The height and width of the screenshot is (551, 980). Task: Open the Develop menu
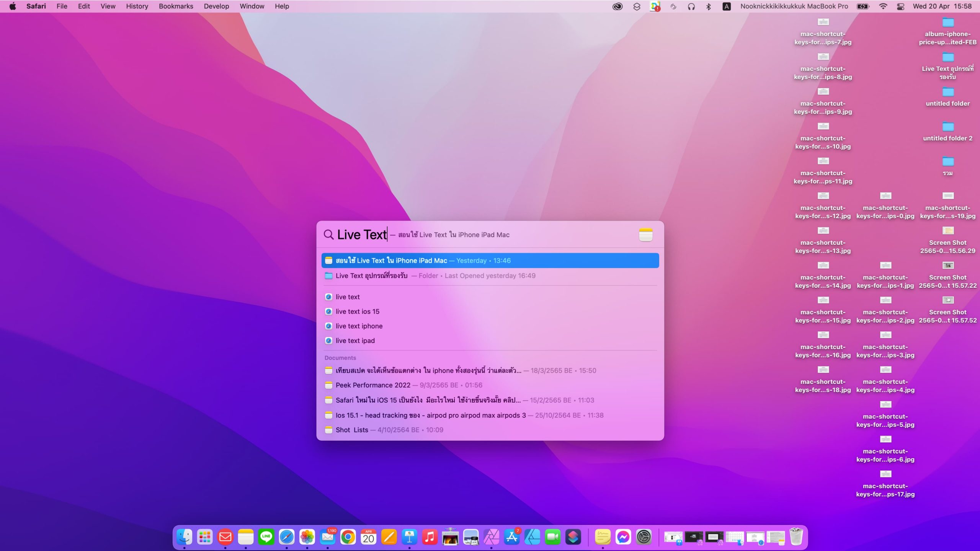pyautogui.click(x=216, y=6)
